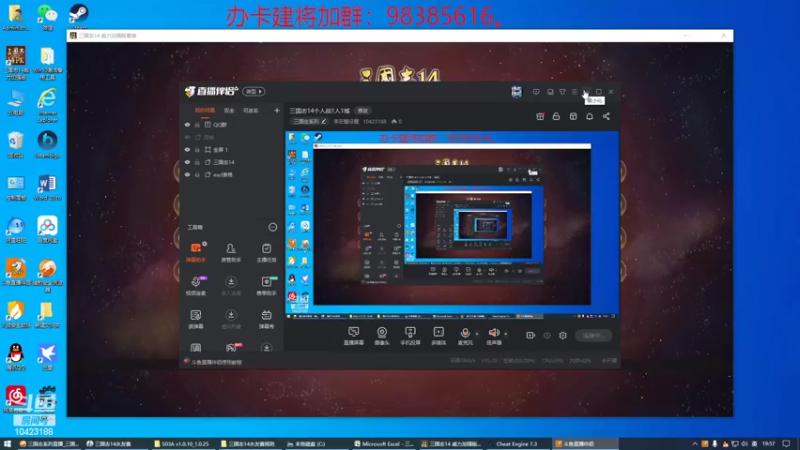Switch to the second scene tab

coord(229,110)
